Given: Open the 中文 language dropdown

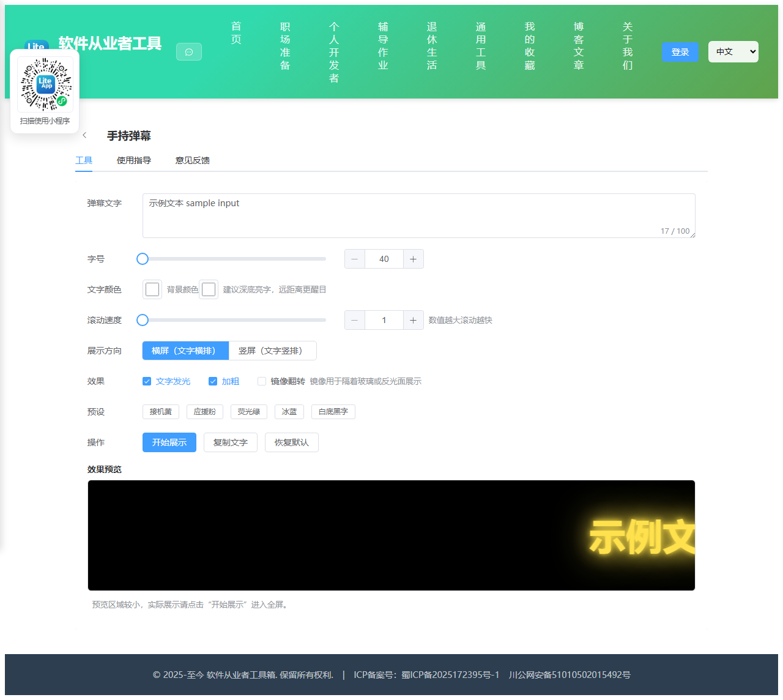Looking at the screenshot, I should point(733,52).
